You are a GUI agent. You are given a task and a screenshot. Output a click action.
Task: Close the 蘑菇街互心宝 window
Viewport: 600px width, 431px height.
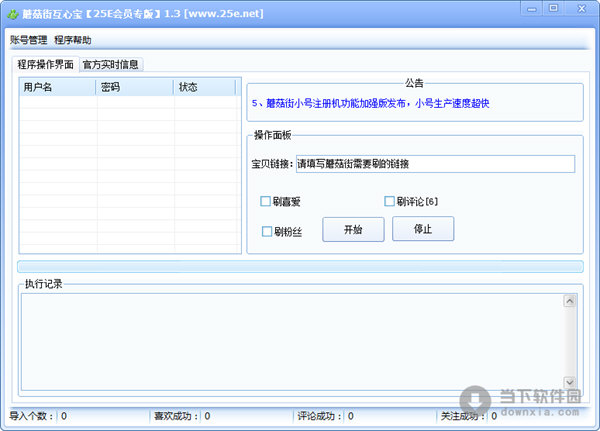click(x=582, y=8)
